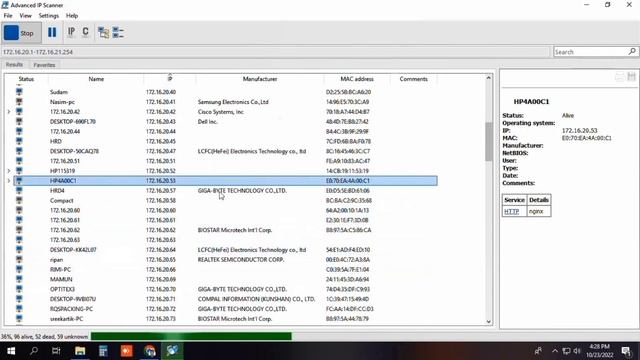Viewport: 640px width, 360px height.
Task: Click the print icon in details pane
Action: pos(619,77)
